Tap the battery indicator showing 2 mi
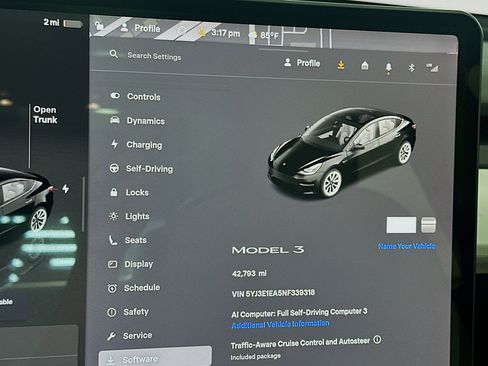 (x=63, y=23)
